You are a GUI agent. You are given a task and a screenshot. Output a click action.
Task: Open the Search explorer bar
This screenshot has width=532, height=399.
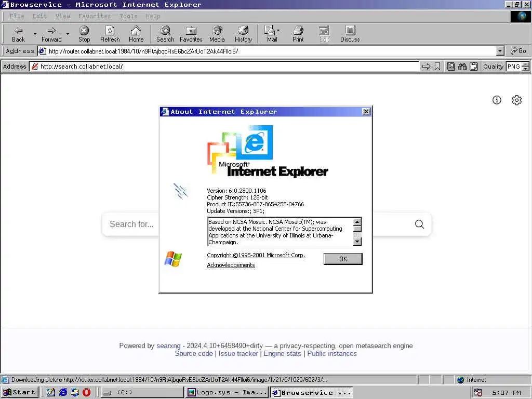(x=165, y=34)
